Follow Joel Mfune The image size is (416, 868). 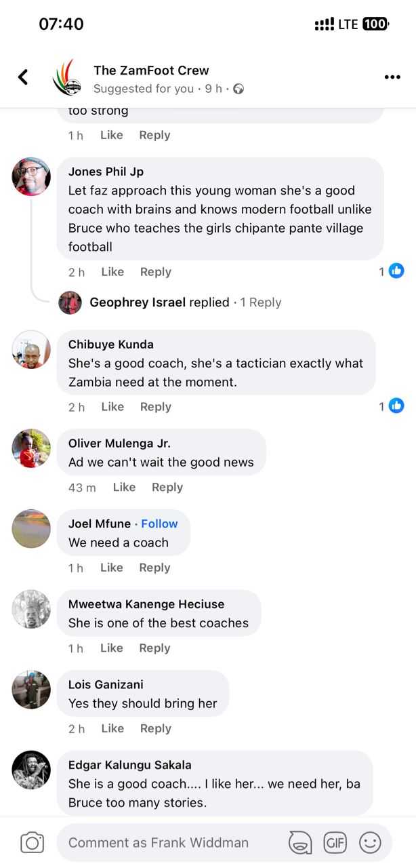159,524
